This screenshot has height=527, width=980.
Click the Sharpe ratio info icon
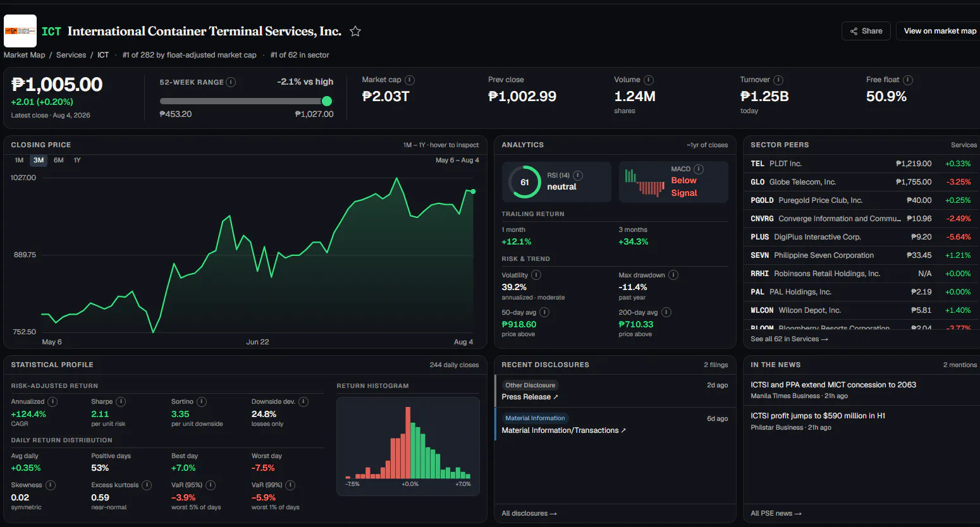click(x=121, y=401)
